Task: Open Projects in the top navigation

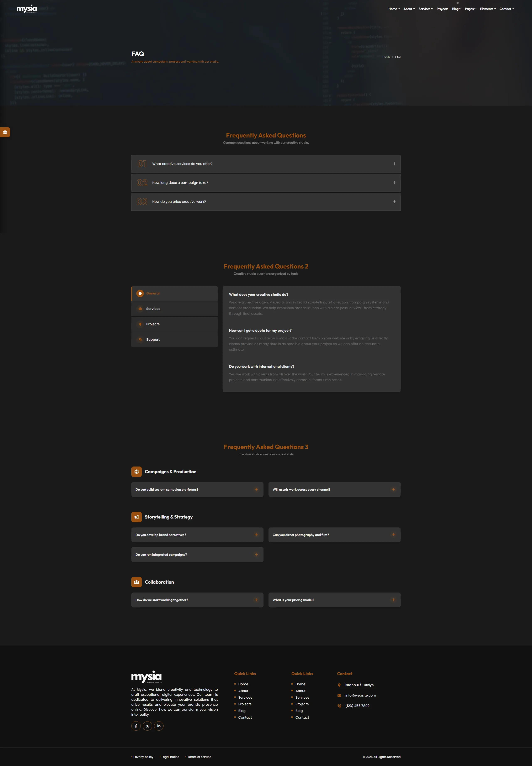Action: pyautogui.click(x=442, y=9)
